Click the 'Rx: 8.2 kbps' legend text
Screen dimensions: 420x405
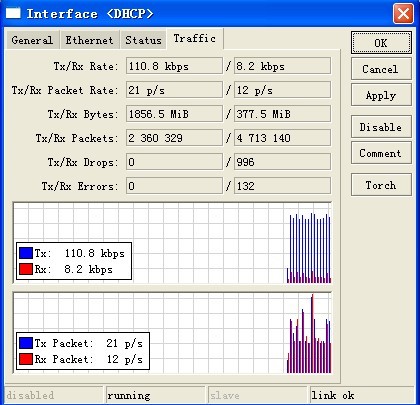click(73, 269)
